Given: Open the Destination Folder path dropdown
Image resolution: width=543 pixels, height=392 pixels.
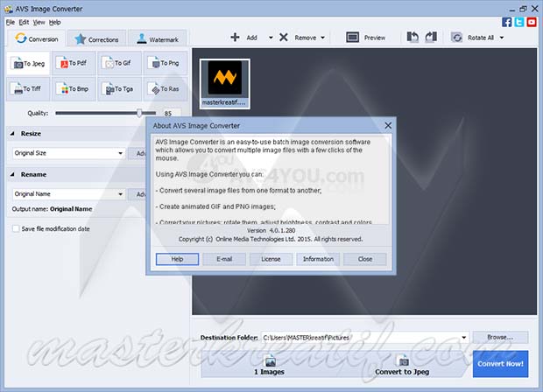Looking at the screenshot, I should coord(463,338).
